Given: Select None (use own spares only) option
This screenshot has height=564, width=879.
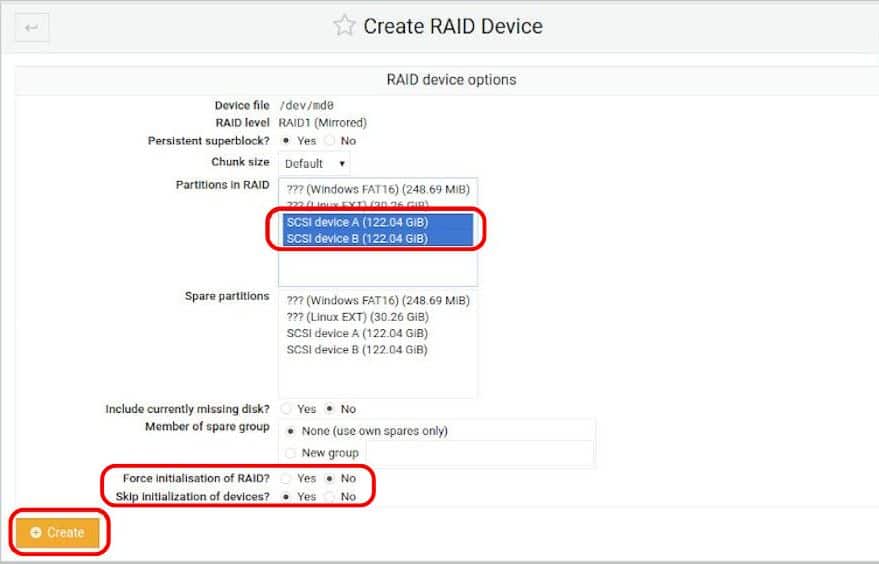Looking at the screenshot, I should pyautogui.click(x=291, y=431).
